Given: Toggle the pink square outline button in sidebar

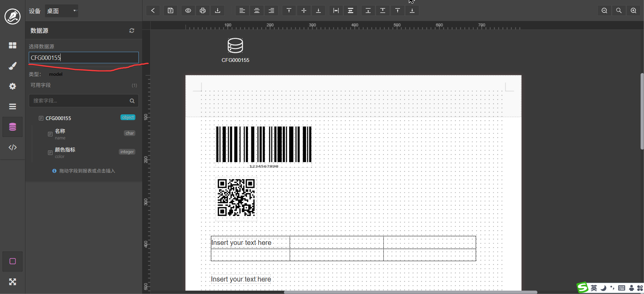Looking at the screenshot, I should [x=13, y=261].
